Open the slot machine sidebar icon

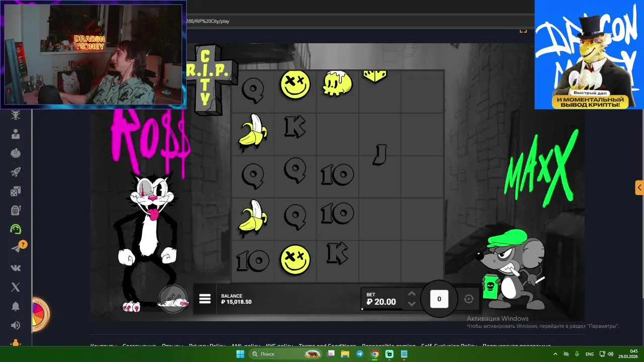[16, 210]
